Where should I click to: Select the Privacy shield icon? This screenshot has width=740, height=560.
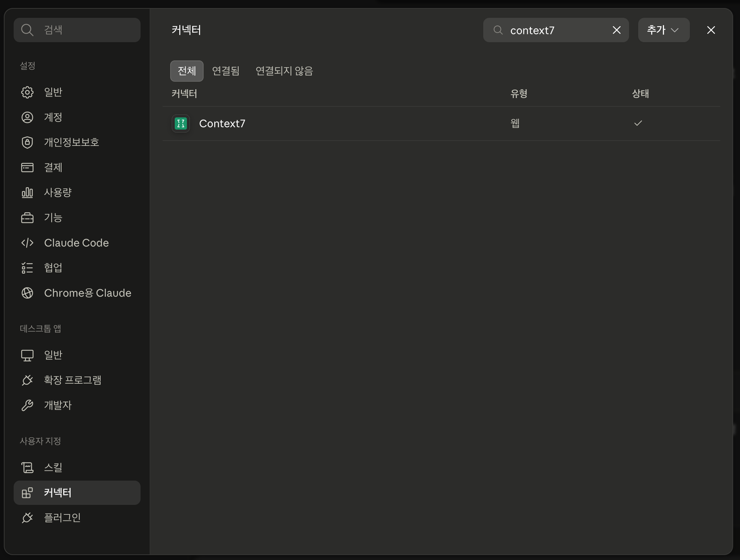pos(27,142)
